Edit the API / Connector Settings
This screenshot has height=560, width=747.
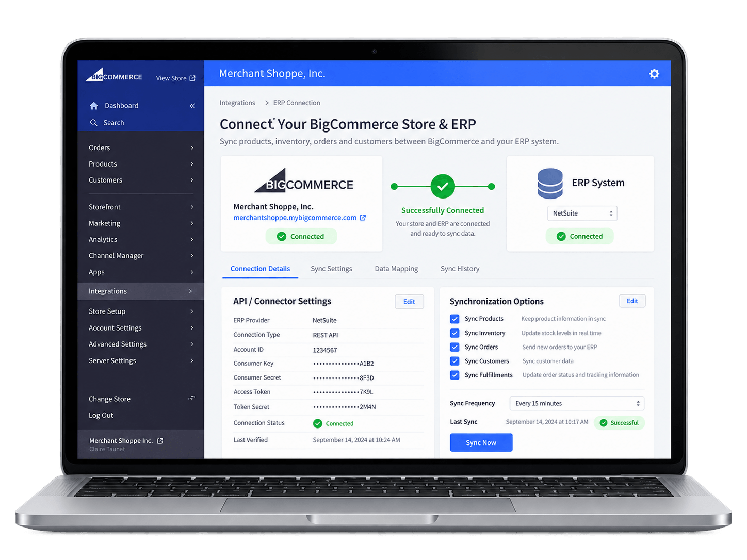[409, 302]
